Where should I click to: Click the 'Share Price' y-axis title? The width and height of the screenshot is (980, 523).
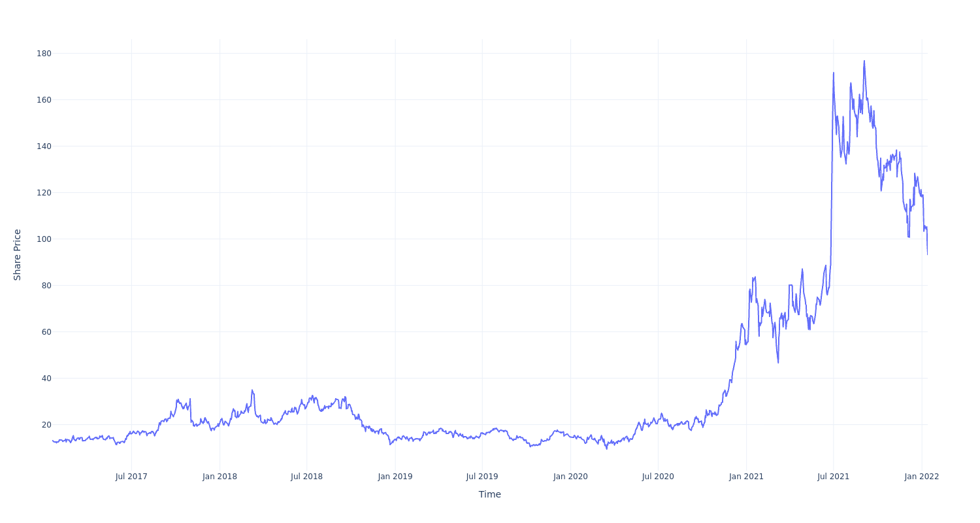[x=18, y=255]
